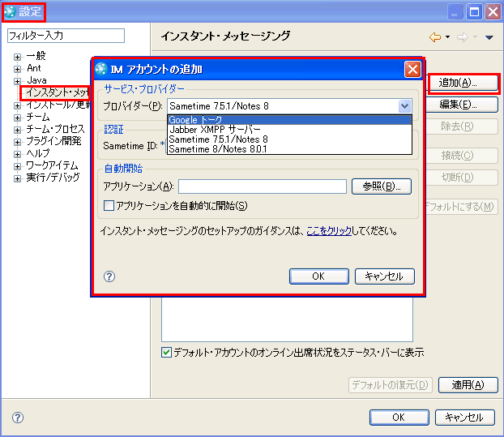Image resolution: width=504 pixels, height=437 pixels.
Task: Select インスタント・メッセージング in the tree
Action: point(58,92)
